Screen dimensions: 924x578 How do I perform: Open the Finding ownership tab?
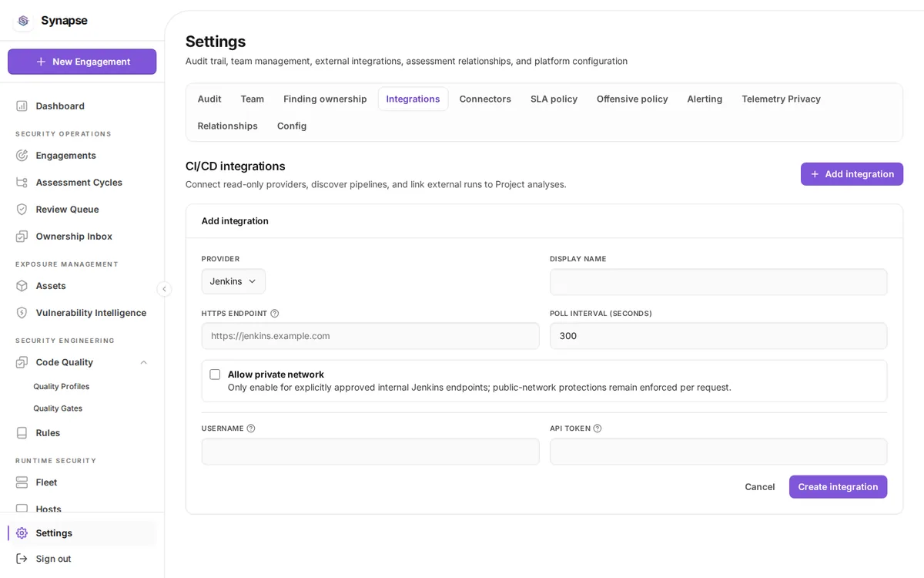(x=325, y=99)
